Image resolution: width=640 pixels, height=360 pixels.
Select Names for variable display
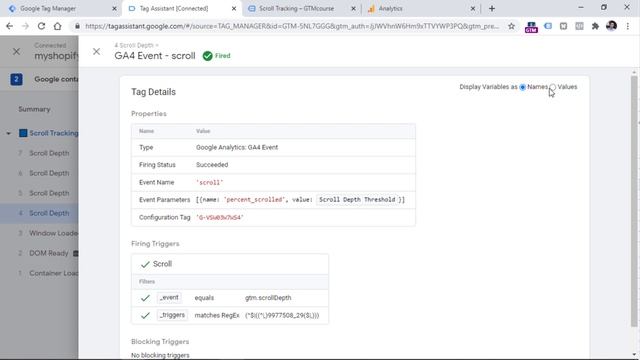522,87
